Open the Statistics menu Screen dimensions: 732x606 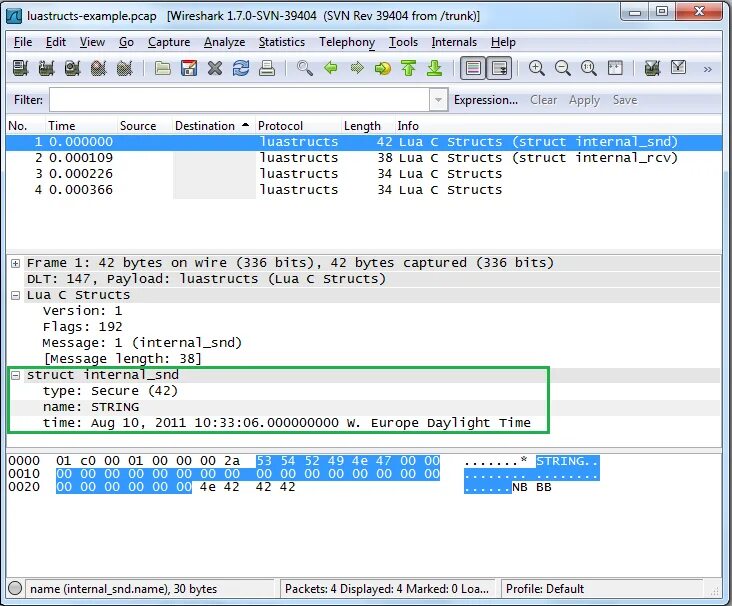pyautogui.click(x=282, y=42)
